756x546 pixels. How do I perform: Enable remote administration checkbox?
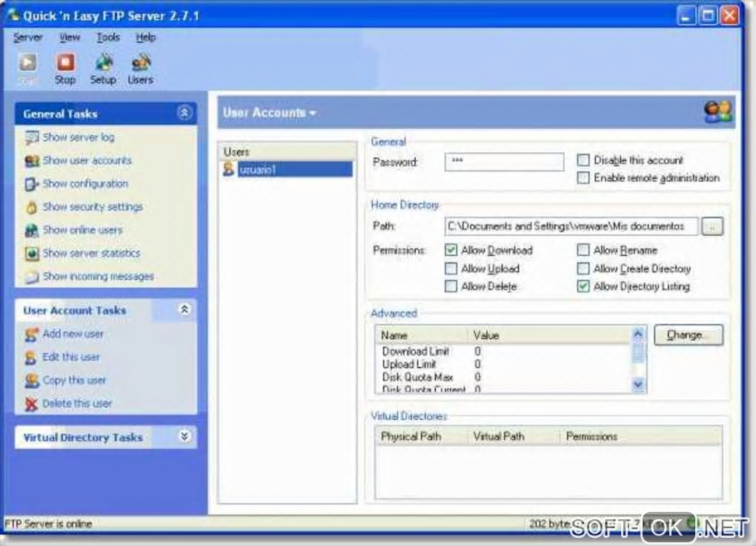(x=583, y=177)
